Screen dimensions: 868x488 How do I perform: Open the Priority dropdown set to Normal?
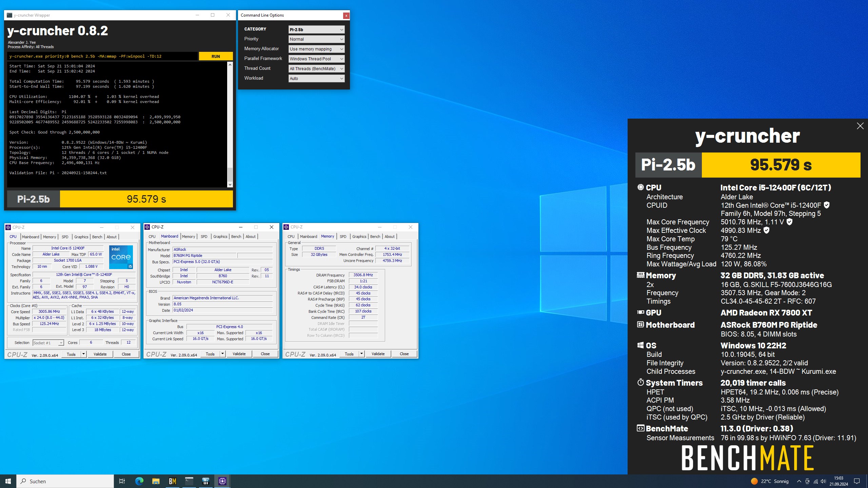point(316,39)
